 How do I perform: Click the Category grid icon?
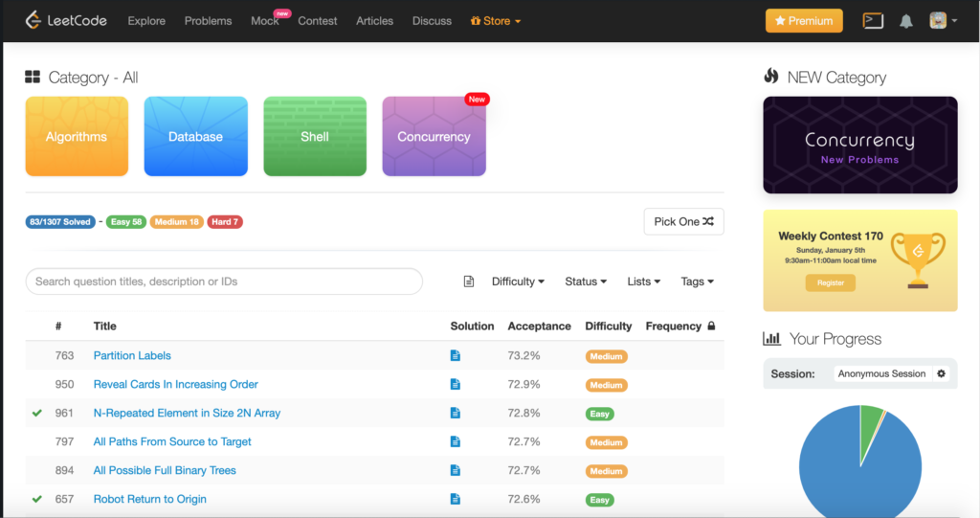tap(33, 77)
